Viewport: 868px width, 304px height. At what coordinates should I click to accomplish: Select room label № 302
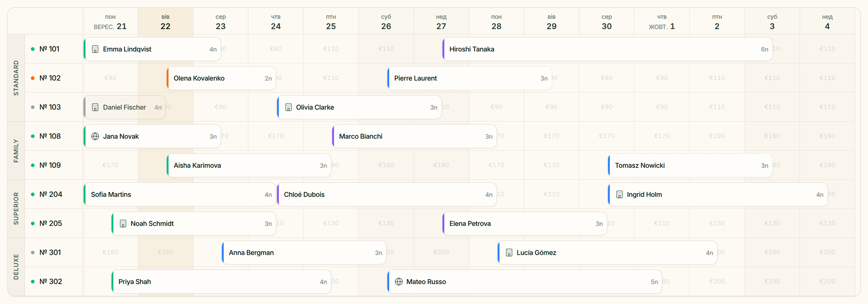click(51, 282)
